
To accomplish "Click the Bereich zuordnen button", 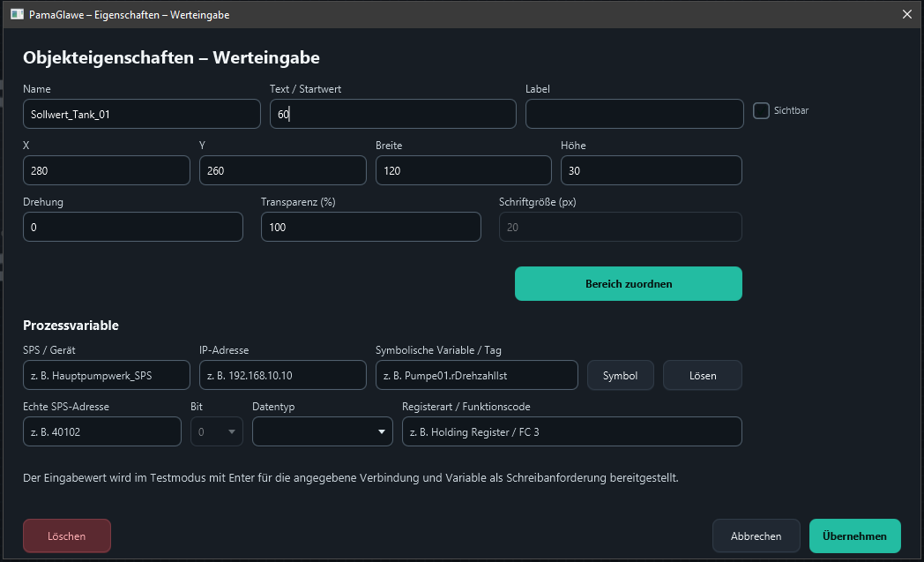I will [x=628, y=284].
